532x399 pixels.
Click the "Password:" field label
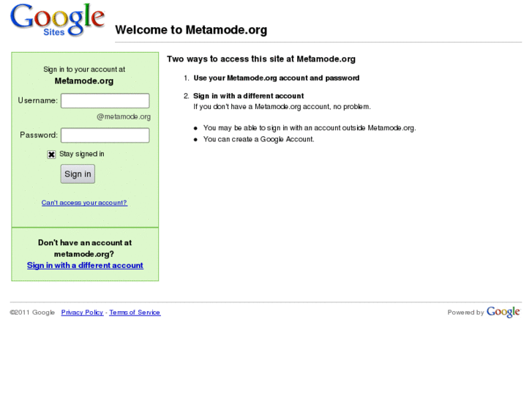(x=39, y=135)
